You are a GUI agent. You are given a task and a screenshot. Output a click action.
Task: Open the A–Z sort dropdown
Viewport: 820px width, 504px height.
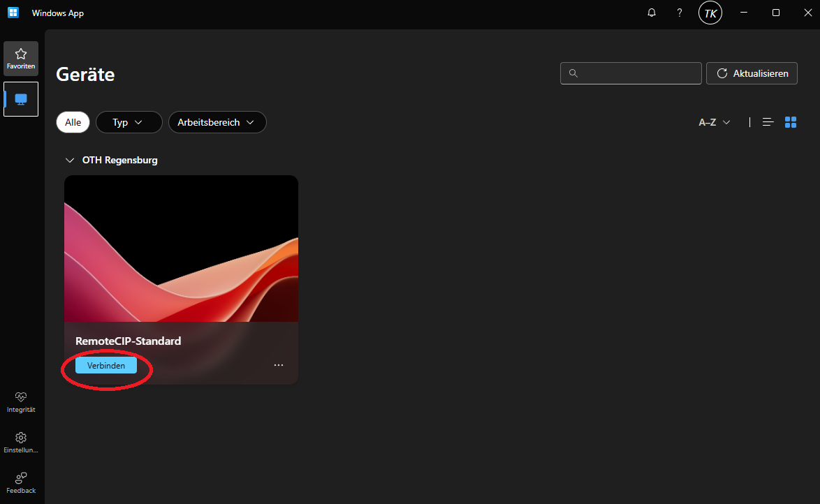pos(715,122)
